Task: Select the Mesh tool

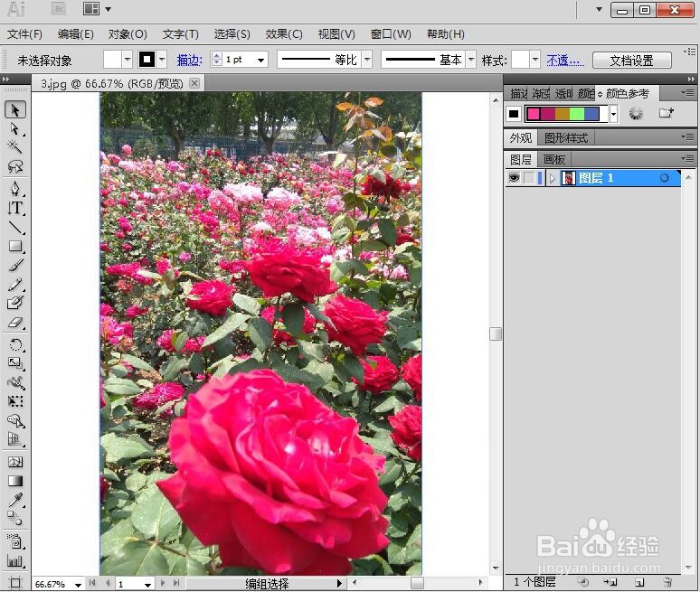Action: 15,462
